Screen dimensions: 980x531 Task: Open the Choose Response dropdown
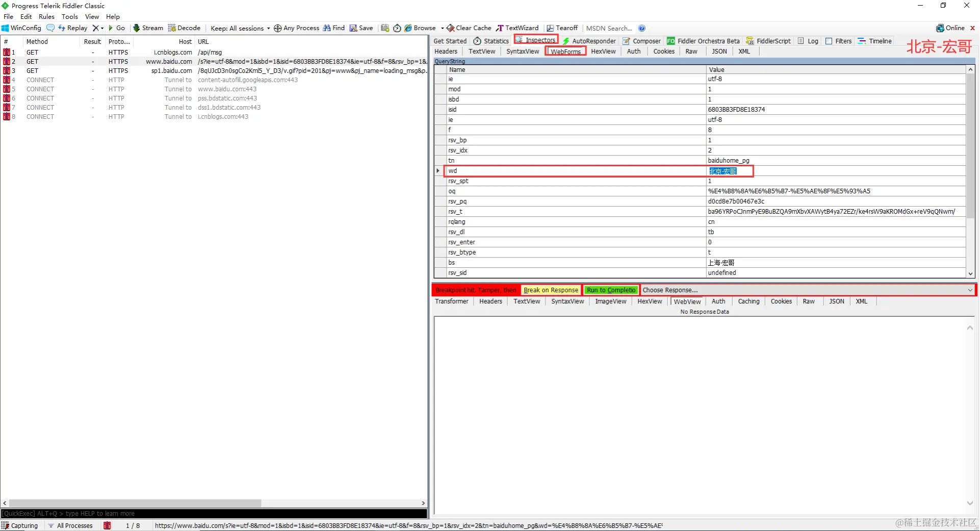[808, 290]
